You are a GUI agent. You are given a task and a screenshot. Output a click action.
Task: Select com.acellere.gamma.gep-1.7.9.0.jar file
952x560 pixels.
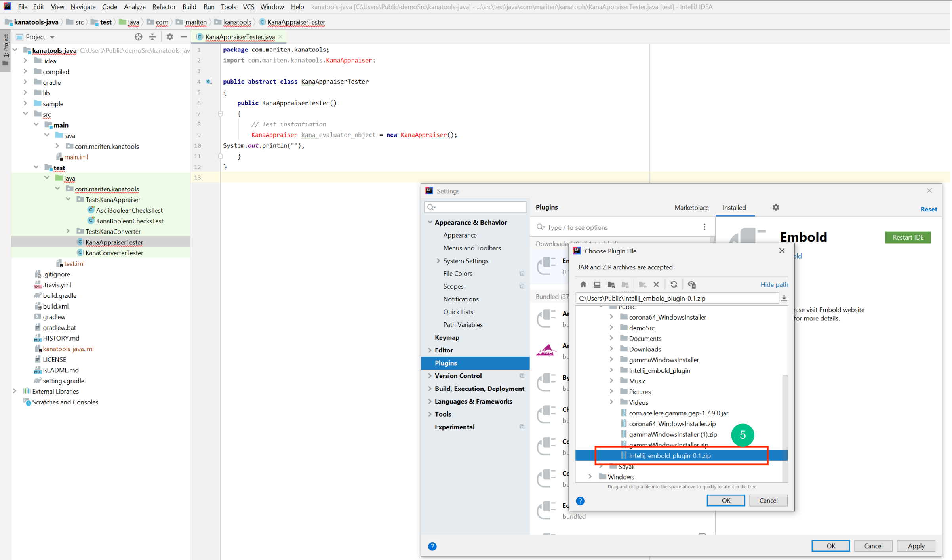point(678,413)
